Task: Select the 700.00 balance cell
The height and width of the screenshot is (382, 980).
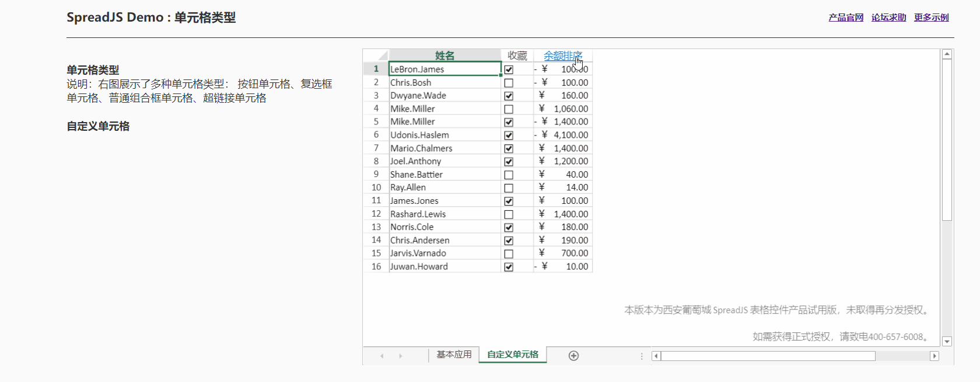Action: [x=563, y=253]
